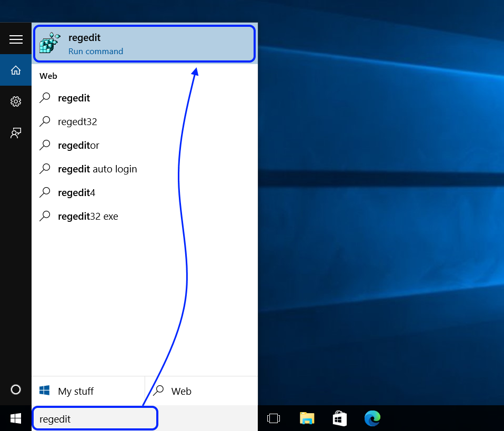Click magnifier icon beside 'regedit4'
504x431 pixels.
tap(45, 192)
